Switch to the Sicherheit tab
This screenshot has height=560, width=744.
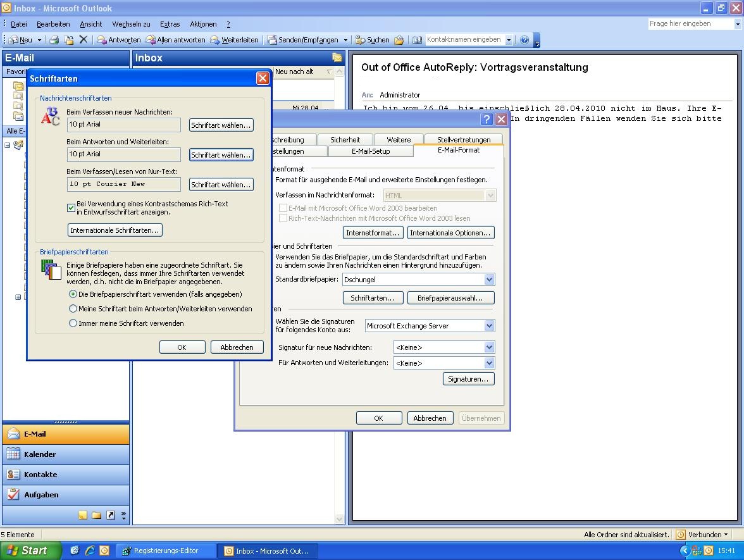(345, 139)
